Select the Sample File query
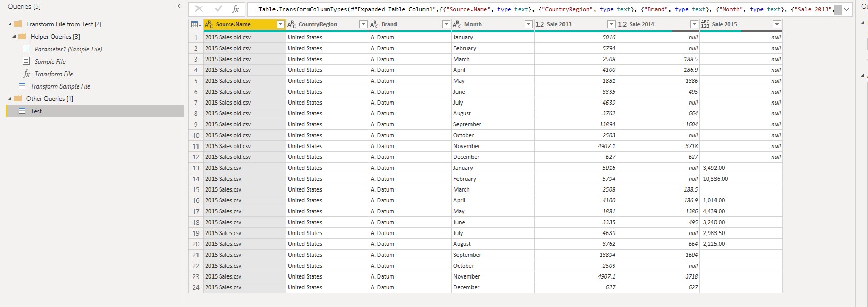The width and height of the screenshot is (868, 307). tap(50, 62)
